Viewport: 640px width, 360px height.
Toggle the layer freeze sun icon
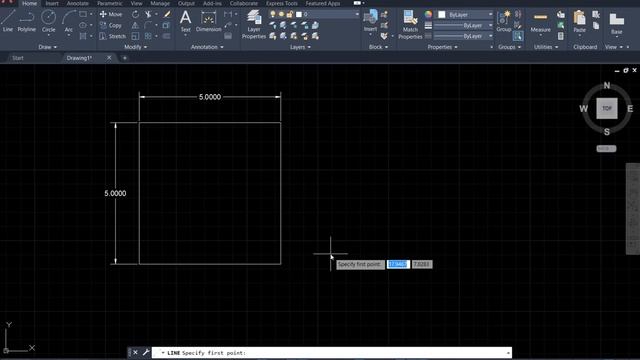coord(281,14)
